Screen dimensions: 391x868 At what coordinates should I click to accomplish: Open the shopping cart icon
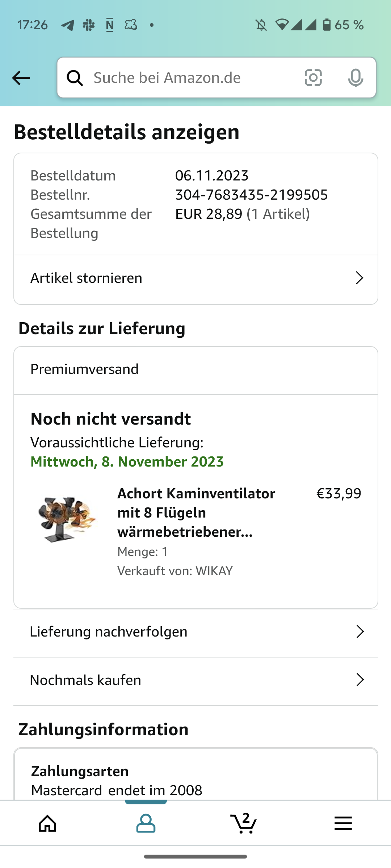(x=244, y=824)
